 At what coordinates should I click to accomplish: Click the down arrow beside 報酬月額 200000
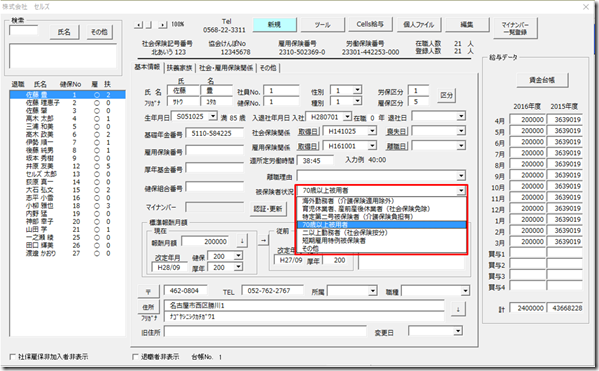pos(242,241)
